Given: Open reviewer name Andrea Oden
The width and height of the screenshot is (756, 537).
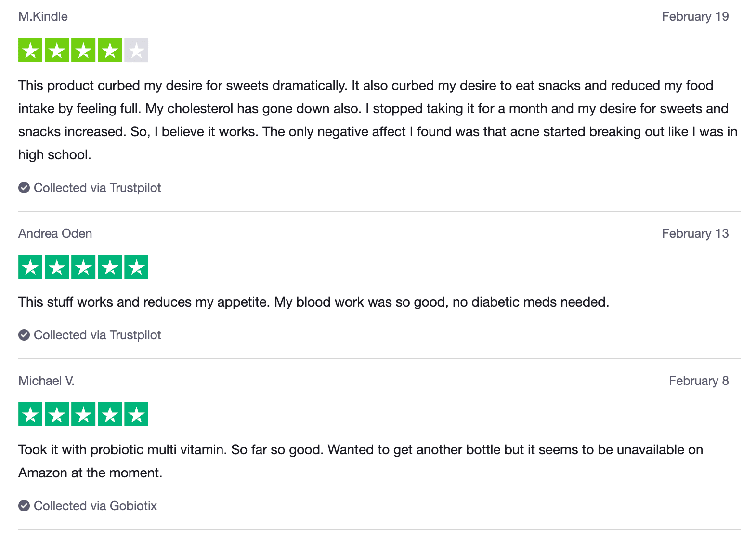Looking at the screenshot, I should pyautogui.click(x=55, y=233).
